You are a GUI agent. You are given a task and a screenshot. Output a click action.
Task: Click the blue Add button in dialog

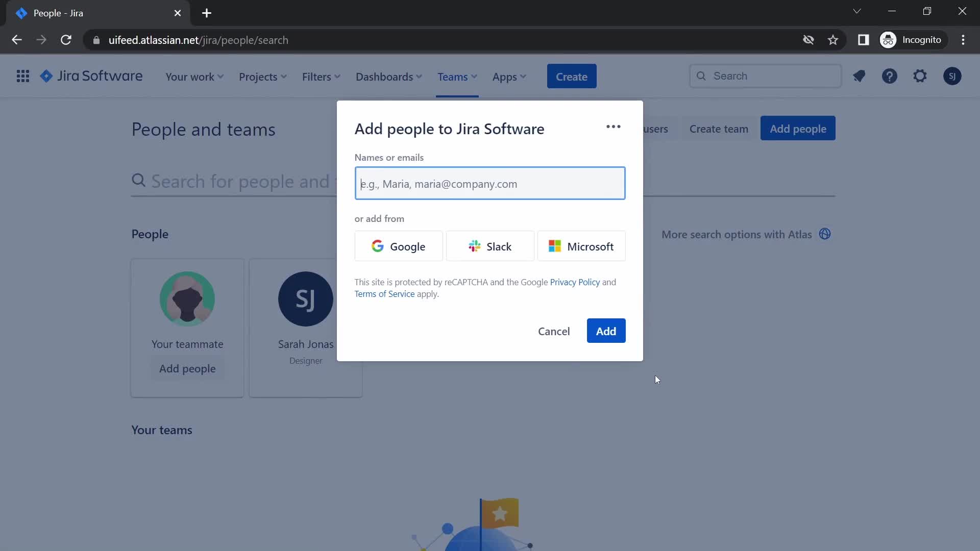tap(606, 331)
